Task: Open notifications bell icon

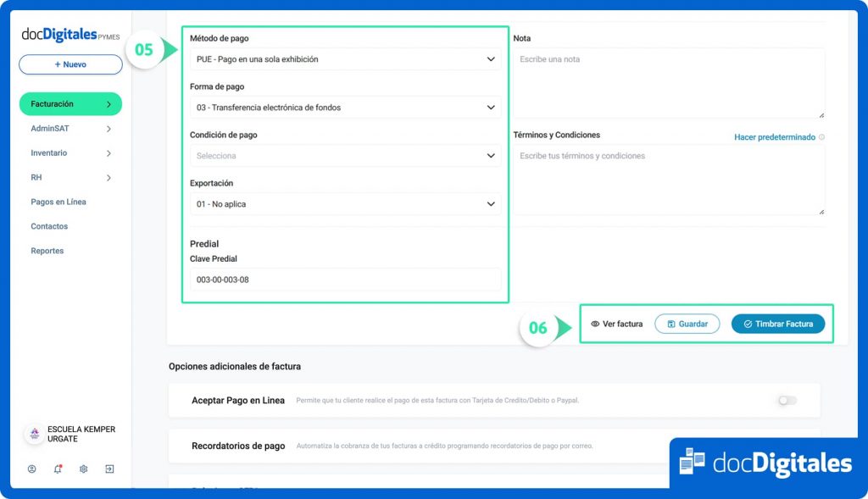Action: (x=58, y=469)
